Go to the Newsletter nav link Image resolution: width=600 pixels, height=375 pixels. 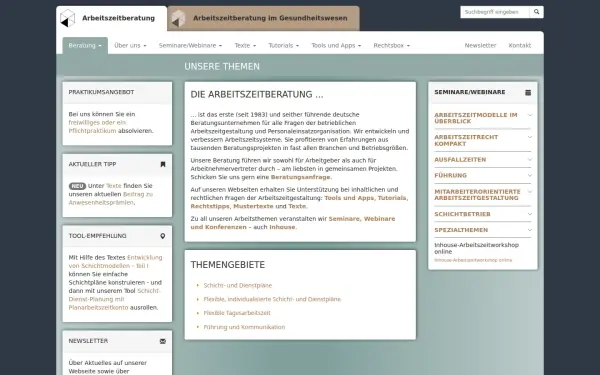coord(480,46)
